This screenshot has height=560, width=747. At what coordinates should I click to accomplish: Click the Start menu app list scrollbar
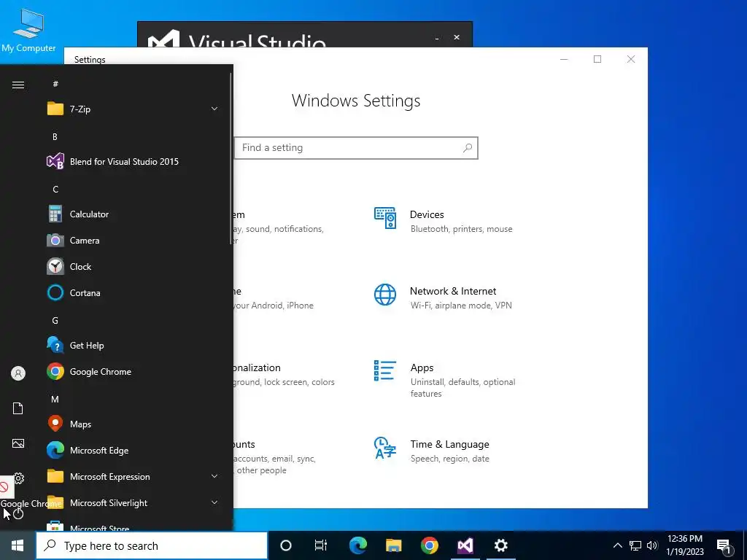231,159
